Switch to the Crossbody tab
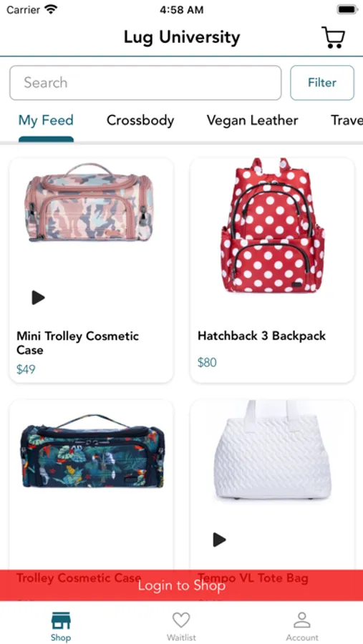 tap(140, 120)
